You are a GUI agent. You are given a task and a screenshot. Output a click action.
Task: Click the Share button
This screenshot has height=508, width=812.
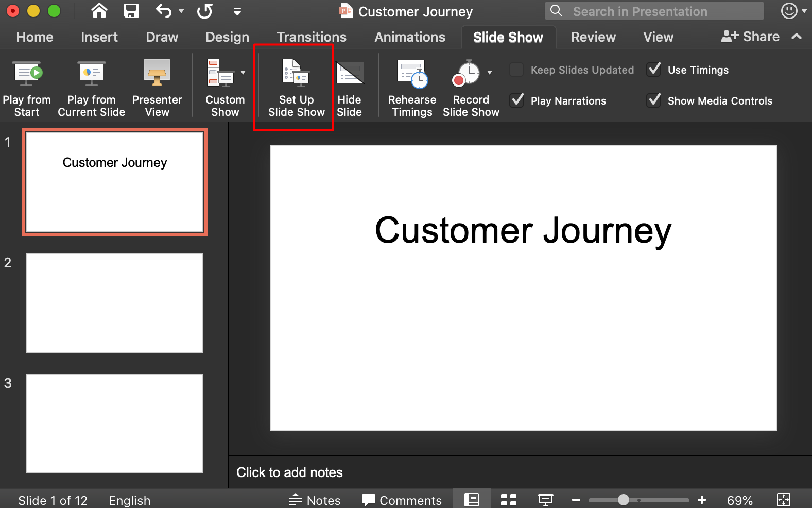(x=750, y=37)
